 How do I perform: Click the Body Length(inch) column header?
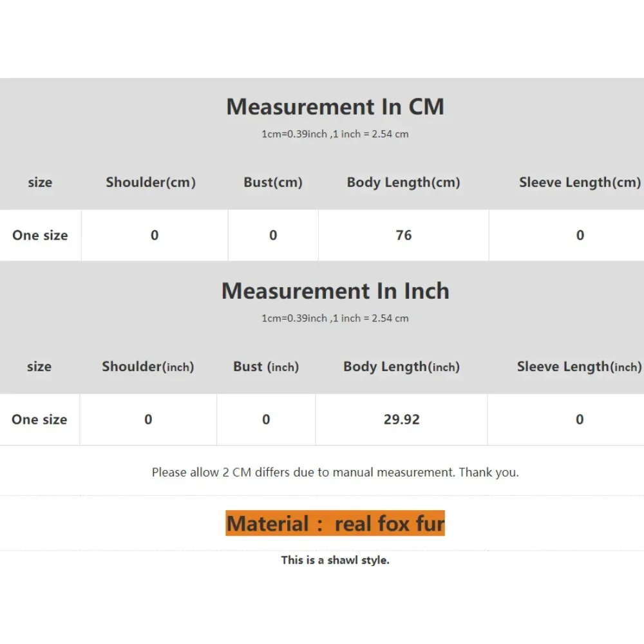point(401,366)
